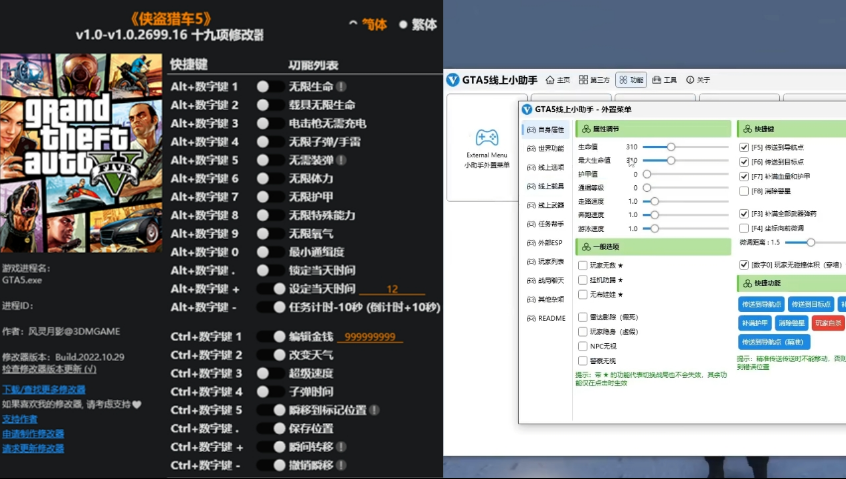
Task: Toggle 编辑金钱 switch
Action: [x=270, y=336]
